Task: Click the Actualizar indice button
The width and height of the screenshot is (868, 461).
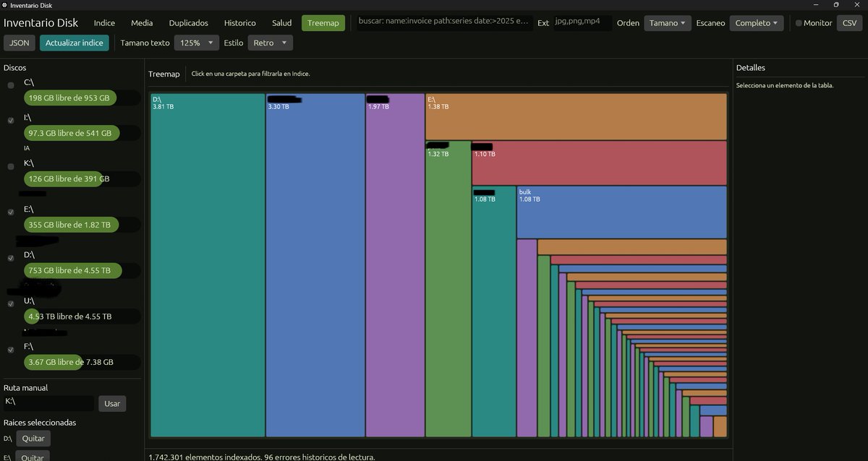Action: pyautogui.click(x=74, y=43)
